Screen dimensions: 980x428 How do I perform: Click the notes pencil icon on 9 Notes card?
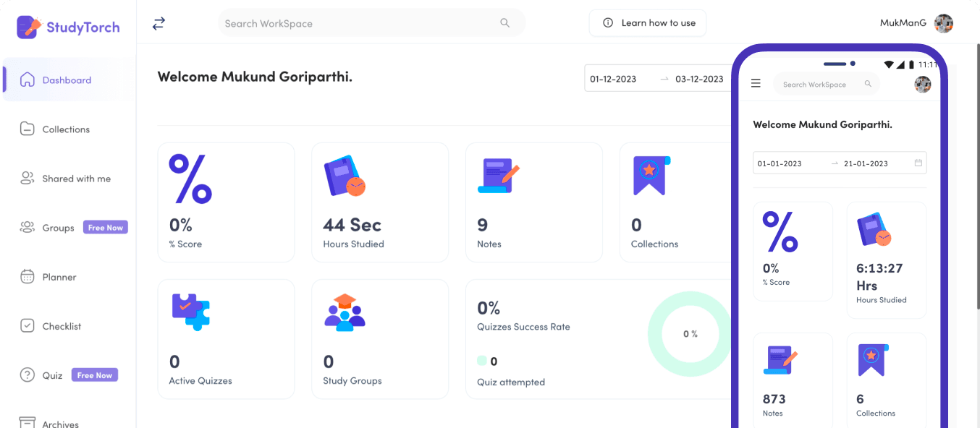(498, 176)
